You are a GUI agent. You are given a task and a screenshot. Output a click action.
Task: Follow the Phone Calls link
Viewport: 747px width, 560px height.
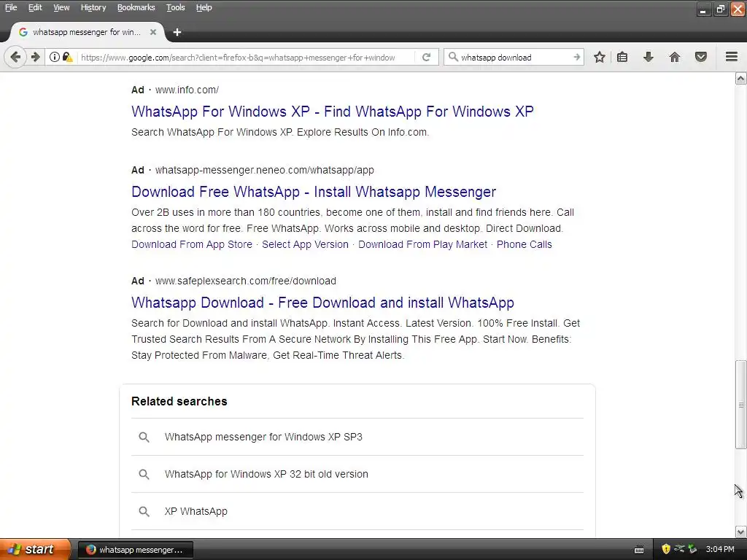pos(524,244)
